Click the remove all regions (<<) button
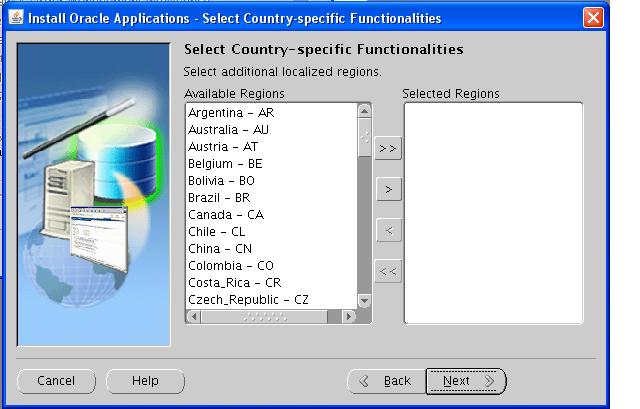640x409 pixels. point(388,271)
